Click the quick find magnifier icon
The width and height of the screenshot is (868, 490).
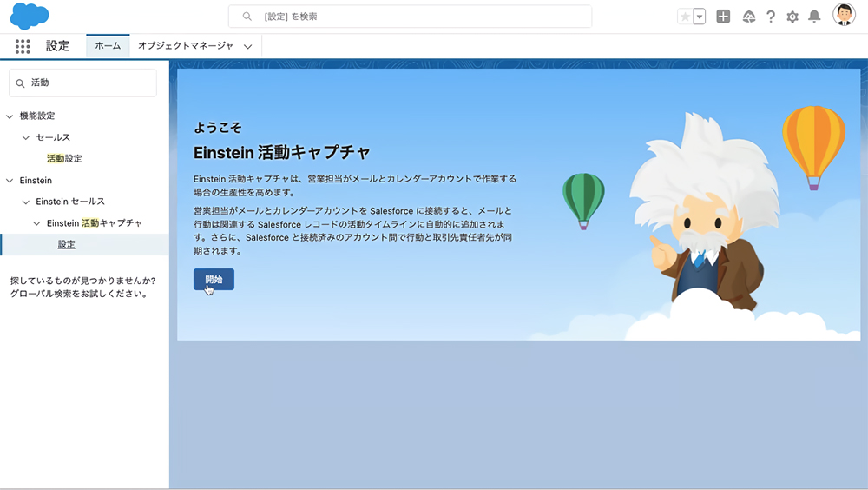(20, 83)
